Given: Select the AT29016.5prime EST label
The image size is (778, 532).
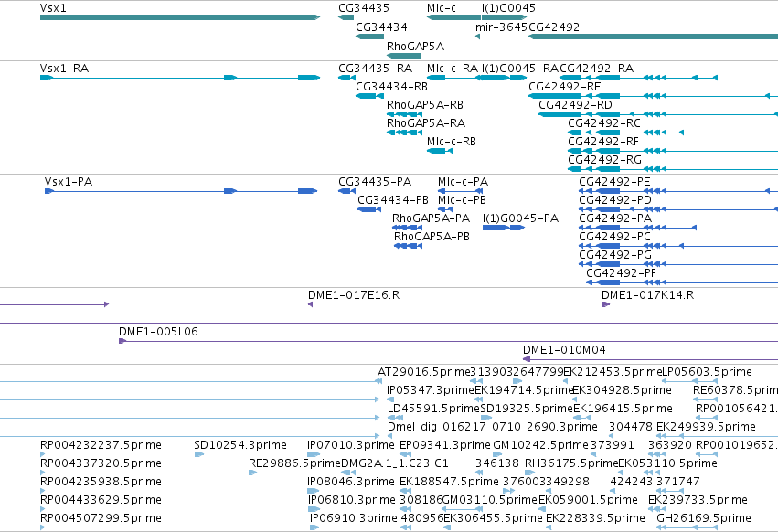Looking at the screenshot, I should 423,372.
